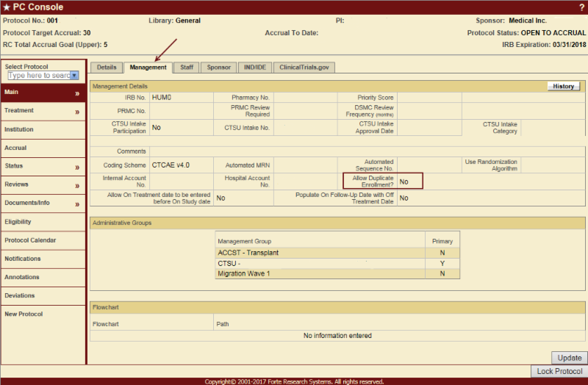
Task: Click the History button
Action: [563, 86]
